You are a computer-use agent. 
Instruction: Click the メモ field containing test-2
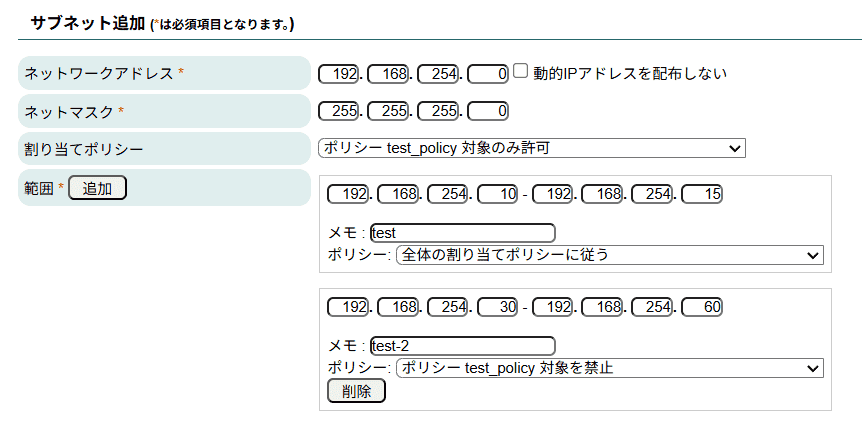click(463, 346)
